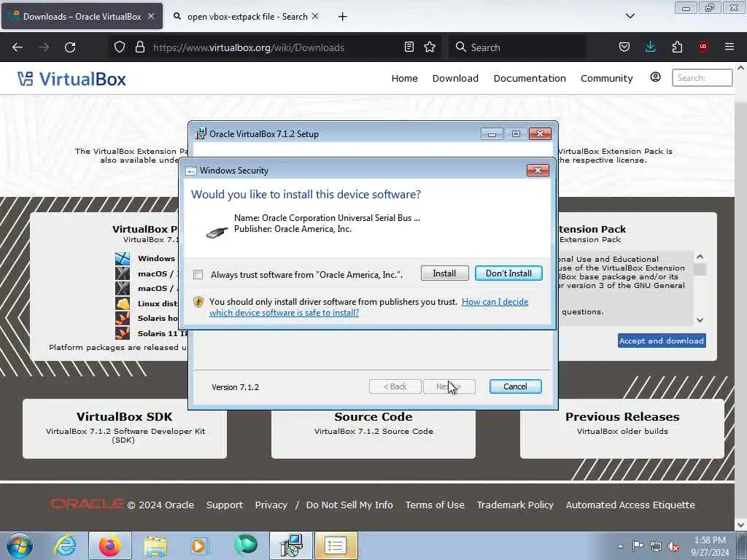Click the VirtualBox site search field
This screenshot has height=560, width=747.
click(703, 77)
